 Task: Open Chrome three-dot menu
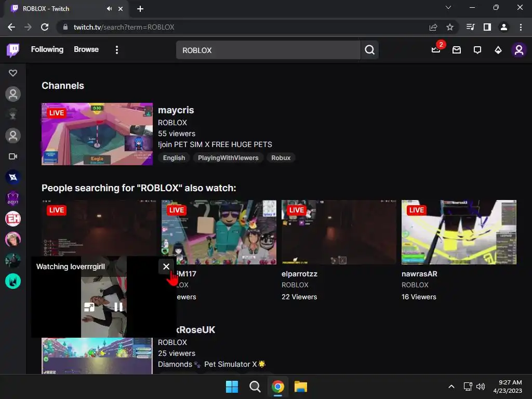521,27
